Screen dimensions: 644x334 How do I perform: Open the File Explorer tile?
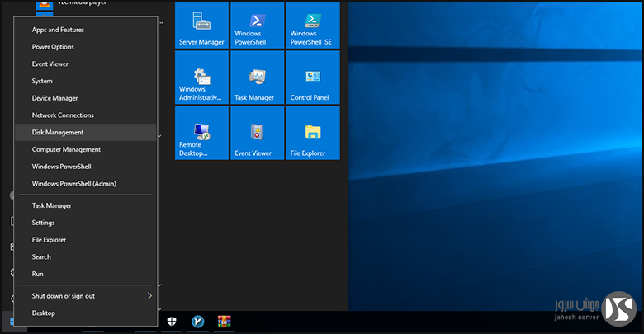(x=313, y=133)
